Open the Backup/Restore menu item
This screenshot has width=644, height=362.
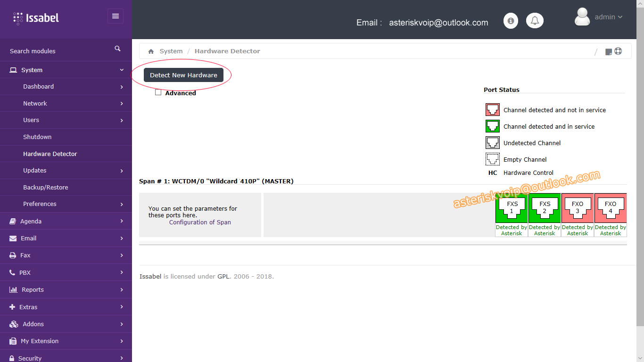(x=46, y=187)
